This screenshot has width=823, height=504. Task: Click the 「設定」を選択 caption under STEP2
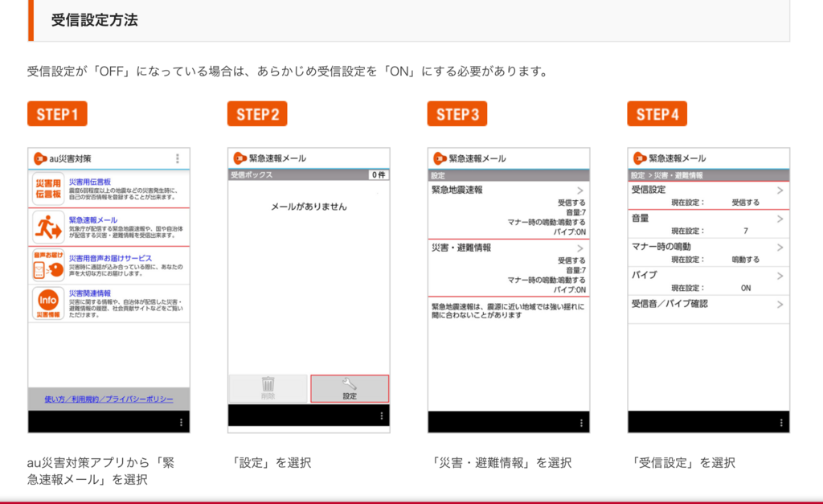pos(271,462)
